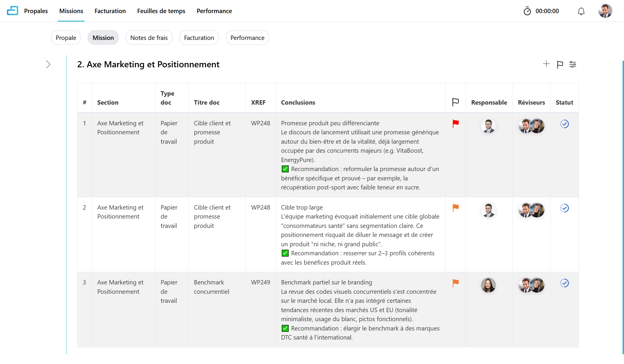The width and height of the screenshot is (624, 364).
Task: Start the stopwatch timer icon
Action: [x=527, y=11]
